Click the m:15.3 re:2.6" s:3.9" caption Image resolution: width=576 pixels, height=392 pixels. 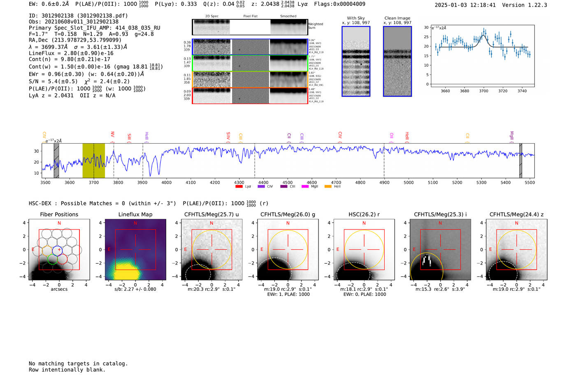click(440, 289)
